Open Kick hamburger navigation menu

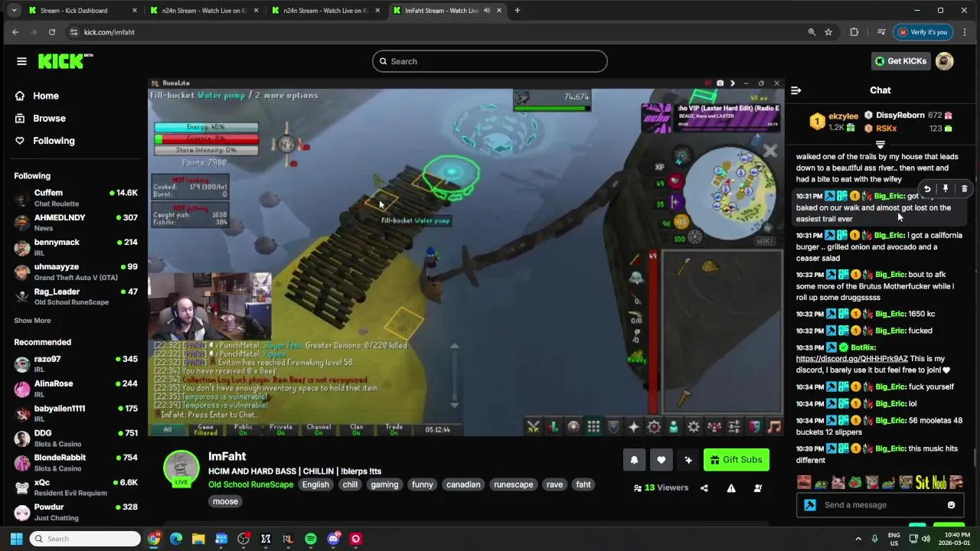(21, 61)
